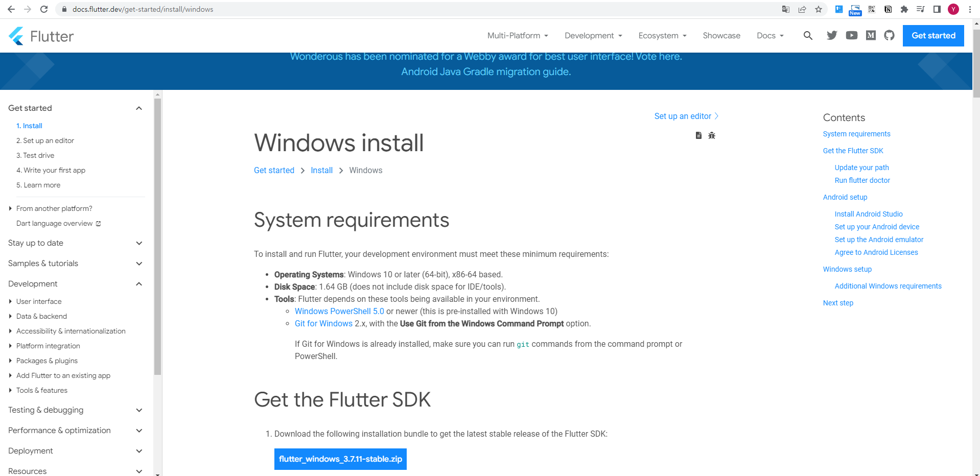Open the Windows PowerShell 5.0 link
Screen dimensions: 980x476
pyautogui.click(x=339, y=311)
